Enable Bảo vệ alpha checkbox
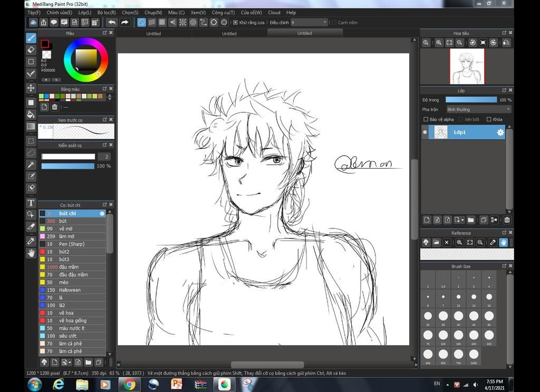This screenshot has height=392, width=540. click(426, 120)
